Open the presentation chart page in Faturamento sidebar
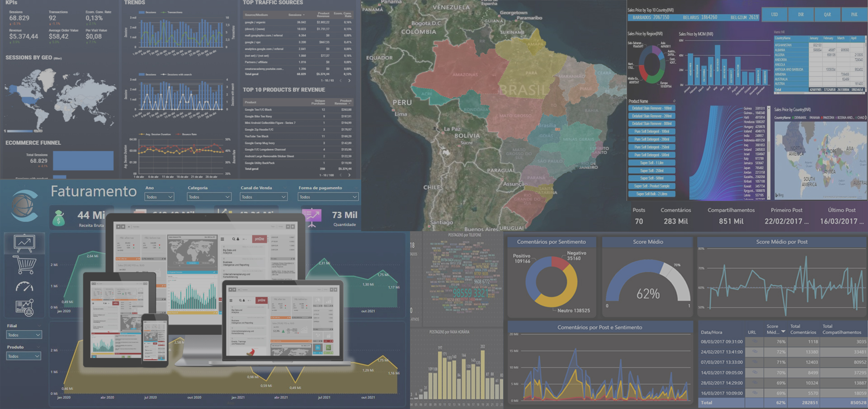Screen dimensions: 868x409 (24, 243)
